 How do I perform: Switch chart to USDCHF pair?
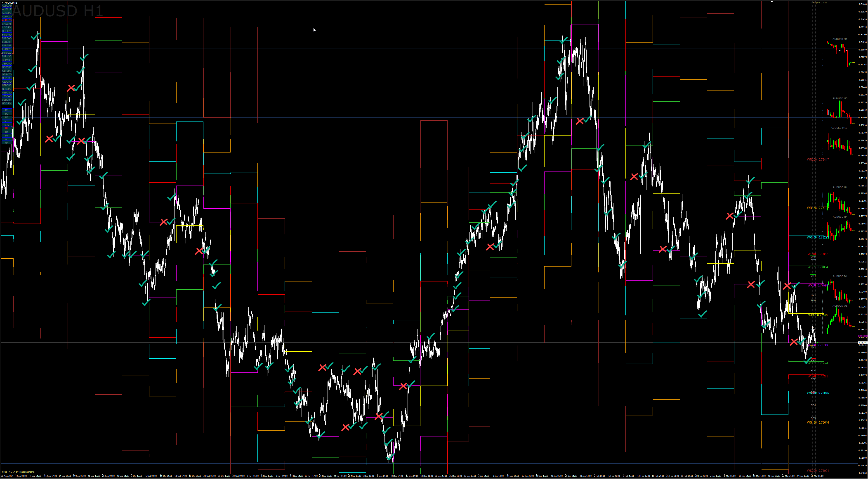click(7, 100)
